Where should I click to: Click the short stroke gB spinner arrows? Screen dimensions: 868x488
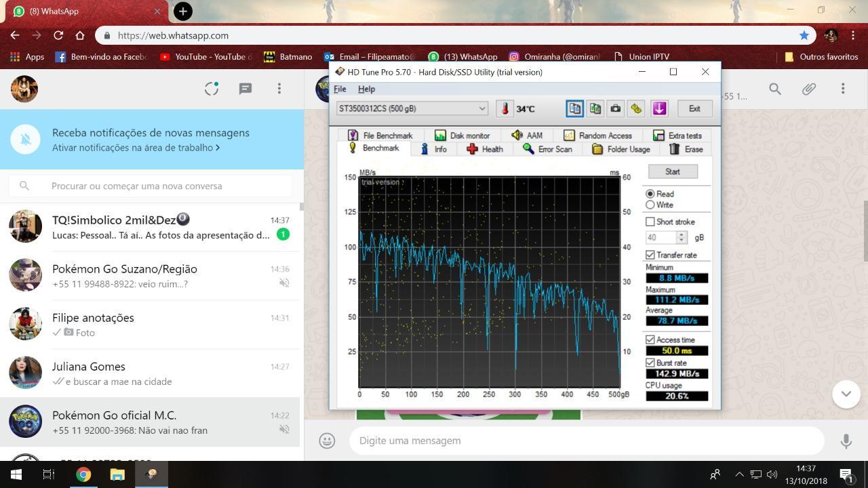tap(682, 237)
